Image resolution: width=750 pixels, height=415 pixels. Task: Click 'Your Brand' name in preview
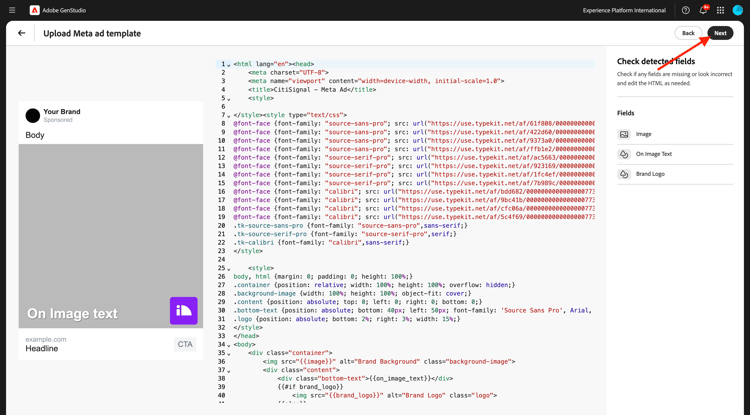click(62, 111)
